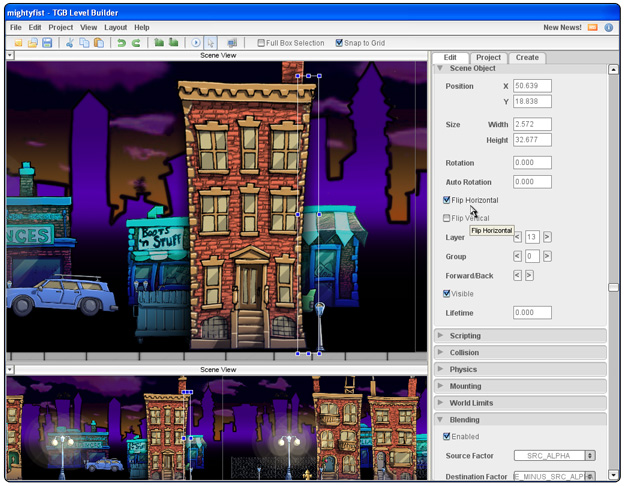Click the Auto Rotation field
The height and width of the screenshot is (486, 625).
[x=532, y=181]
